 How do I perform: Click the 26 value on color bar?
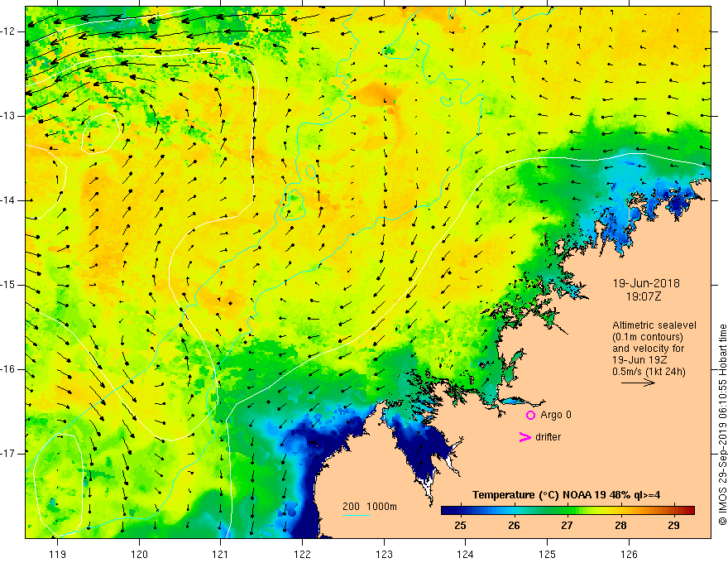514,526
